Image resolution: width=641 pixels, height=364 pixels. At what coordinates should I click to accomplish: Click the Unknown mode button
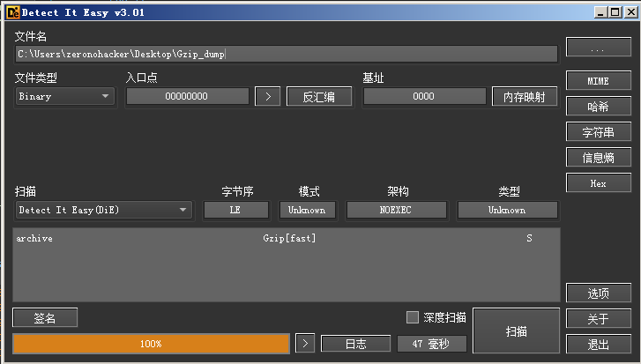tap(308, 210)
